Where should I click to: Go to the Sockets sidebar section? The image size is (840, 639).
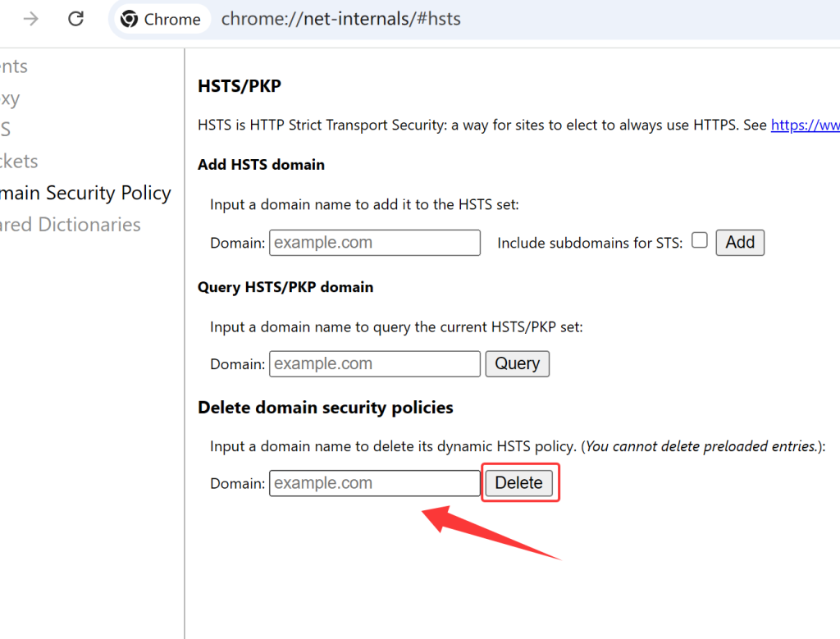click(19, 162)
